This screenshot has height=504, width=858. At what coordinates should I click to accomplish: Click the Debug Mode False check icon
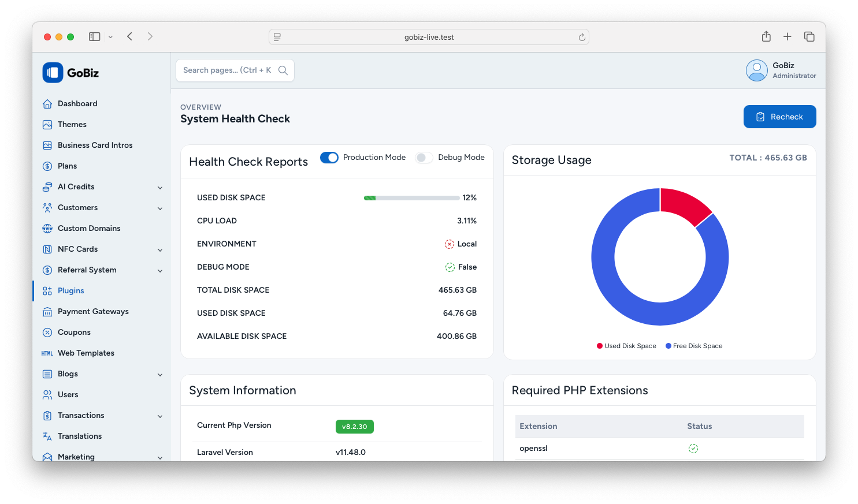click(x=450, y=267)
